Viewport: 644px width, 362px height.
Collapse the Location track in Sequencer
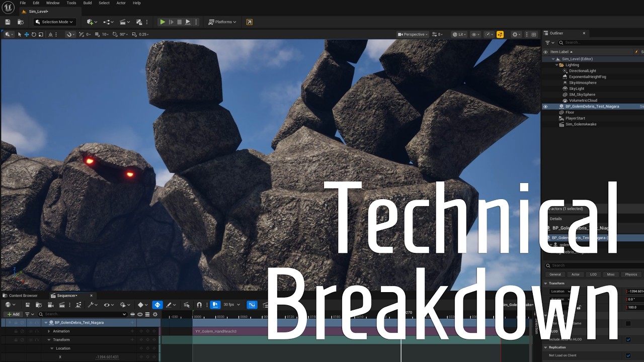click(x=52, y=348)
